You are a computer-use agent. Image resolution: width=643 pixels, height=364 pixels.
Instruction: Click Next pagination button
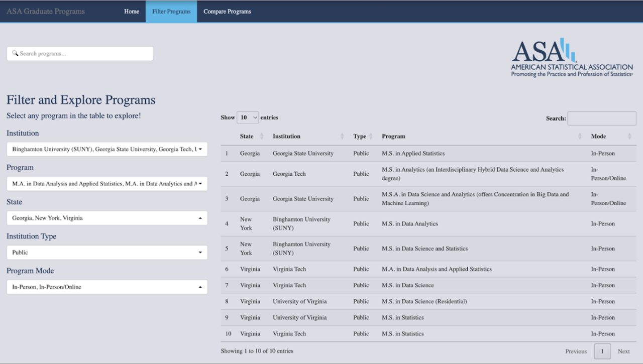(623, 351)
